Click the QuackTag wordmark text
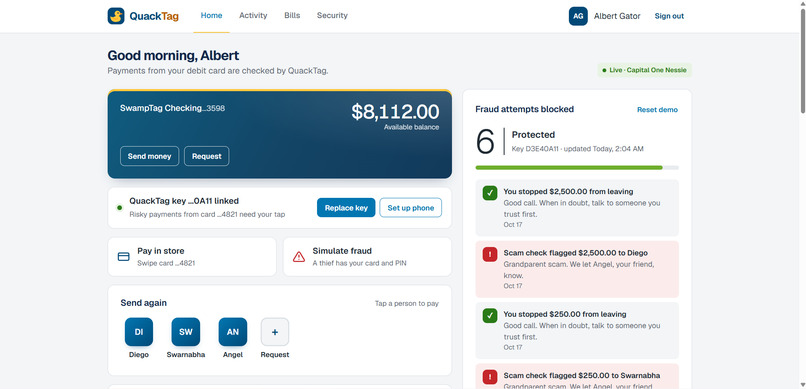 click(x=154, y=16)
